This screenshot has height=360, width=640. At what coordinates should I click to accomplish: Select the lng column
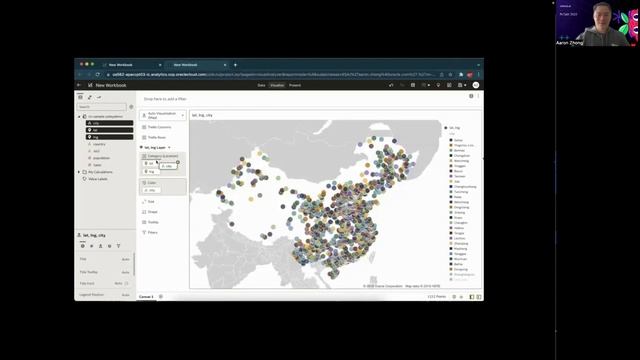click(x=109, y=137)
